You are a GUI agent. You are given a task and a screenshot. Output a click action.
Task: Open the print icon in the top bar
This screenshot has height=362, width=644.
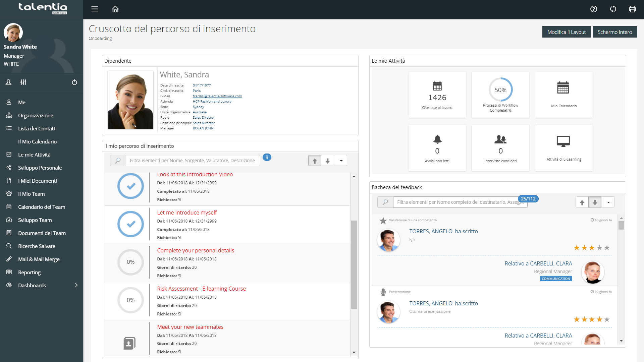coord(632,9)
